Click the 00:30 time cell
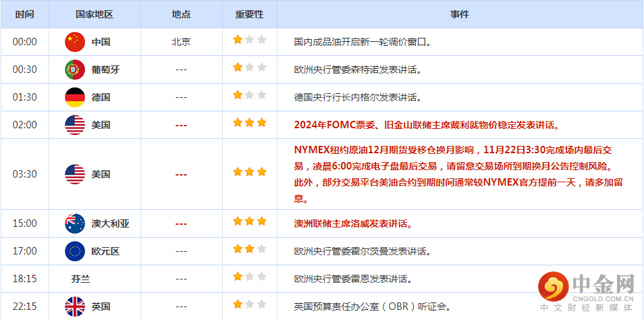This screenshot has height=320, width=644. [x=25, y=70]
